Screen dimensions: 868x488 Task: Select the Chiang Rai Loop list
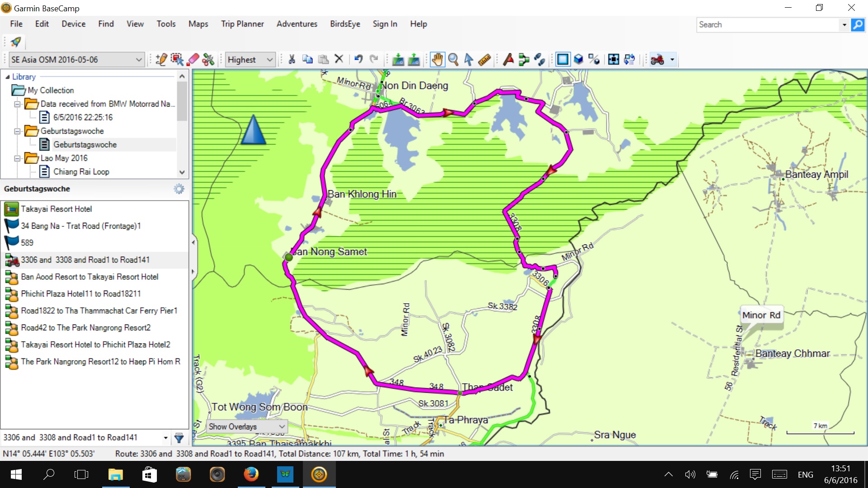click(x=81, y=172)
